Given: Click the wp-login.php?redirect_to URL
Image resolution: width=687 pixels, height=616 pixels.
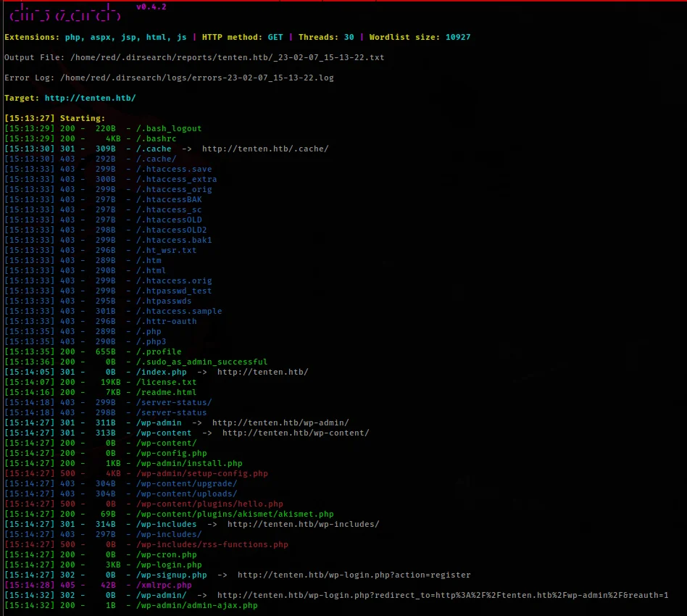Looking at the screenshot, I should (x=443, y=595).
